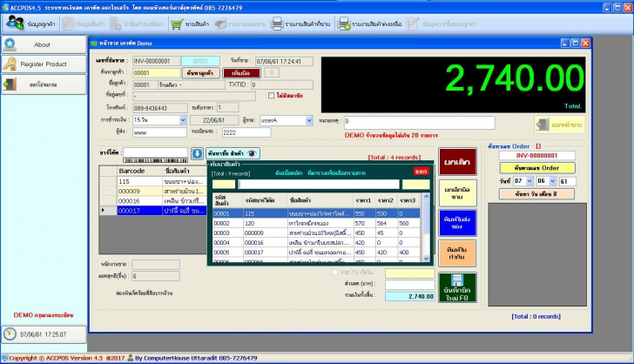634x364 pixels.
Task: Select popup row 00004 with barcode 000016
Action: pos(316,243)
